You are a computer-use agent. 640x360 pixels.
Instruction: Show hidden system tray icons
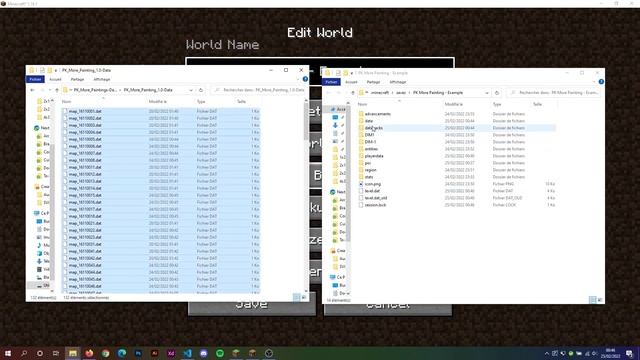[547, 353]
